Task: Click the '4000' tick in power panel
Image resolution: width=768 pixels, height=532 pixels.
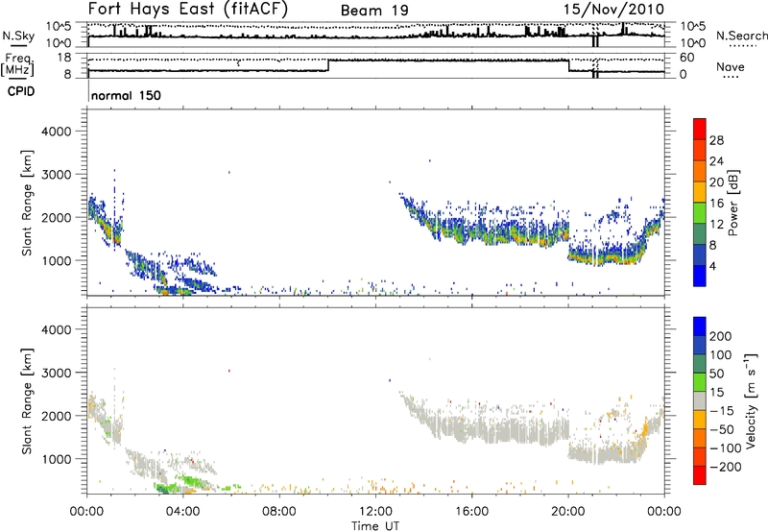Action: coord(56,132)
